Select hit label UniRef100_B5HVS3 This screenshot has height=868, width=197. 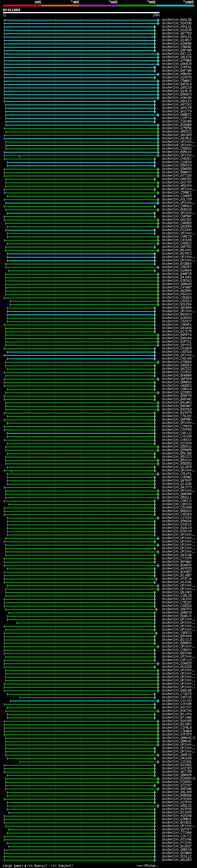click(177, 165)
